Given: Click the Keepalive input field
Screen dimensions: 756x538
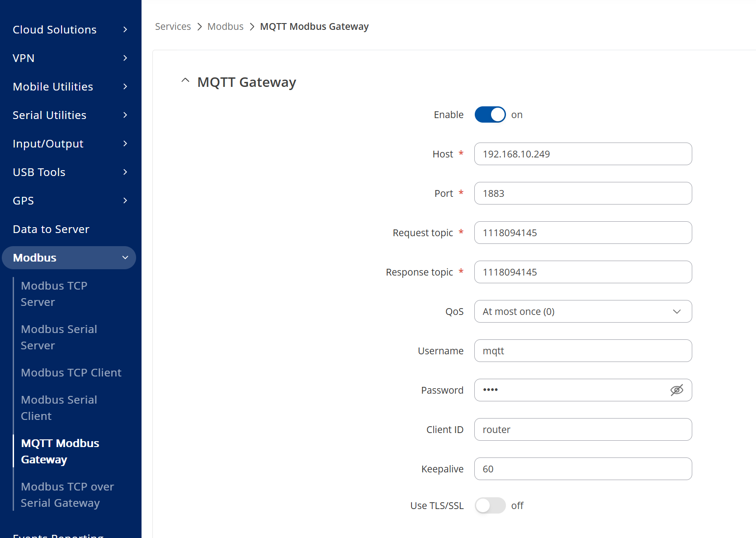Looking at the screenshot, I should [x=583, y=469].
